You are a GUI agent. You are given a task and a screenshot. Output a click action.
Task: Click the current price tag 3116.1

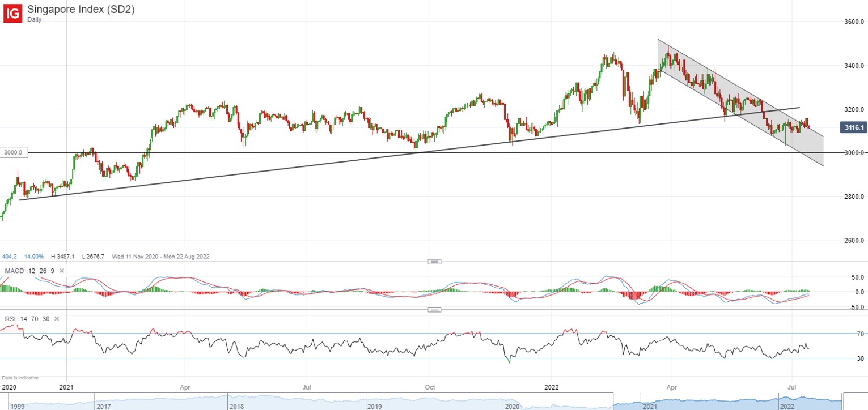(853, 129)
